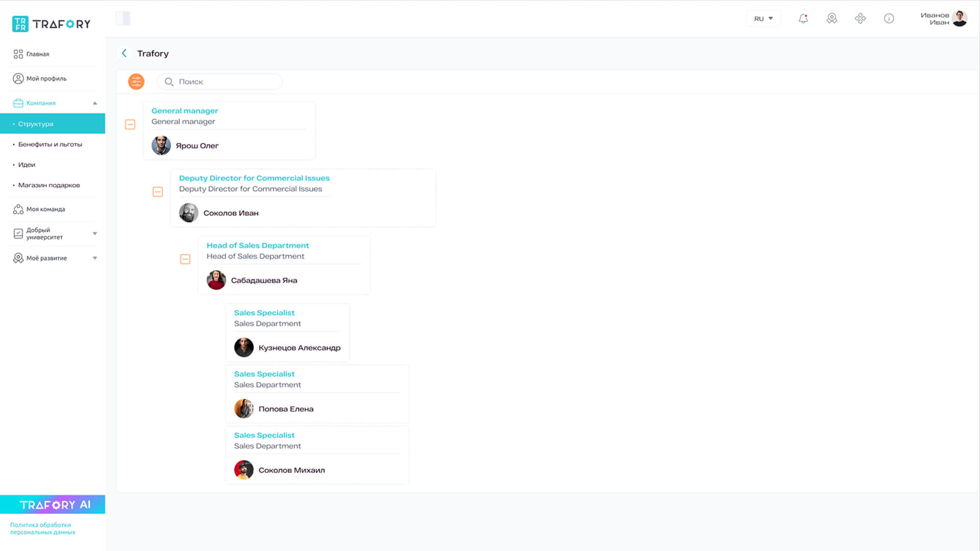980x551 pixels.
Task: Toggle the sidebar collapse button
Action: [122, 19]
